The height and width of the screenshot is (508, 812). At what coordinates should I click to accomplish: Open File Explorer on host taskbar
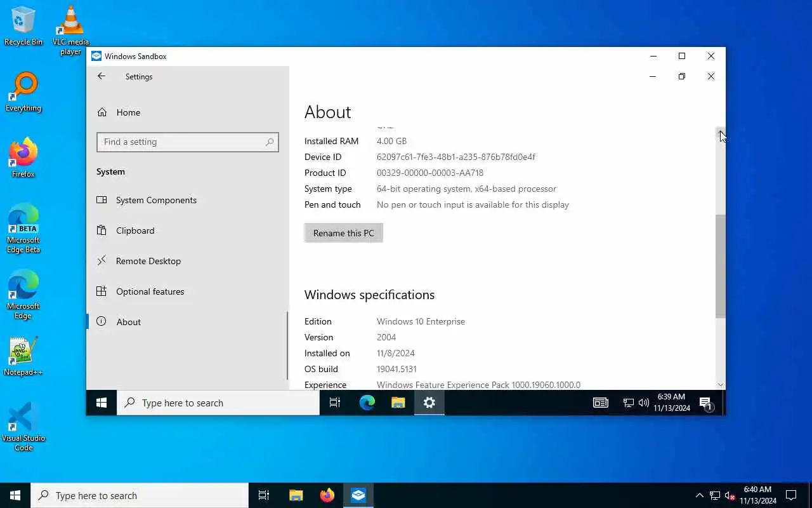tap(296, 495)
